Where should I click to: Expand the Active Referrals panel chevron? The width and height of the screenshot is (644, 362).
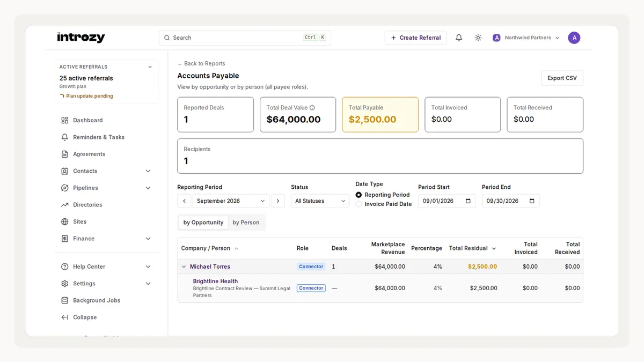coord(150,67)
